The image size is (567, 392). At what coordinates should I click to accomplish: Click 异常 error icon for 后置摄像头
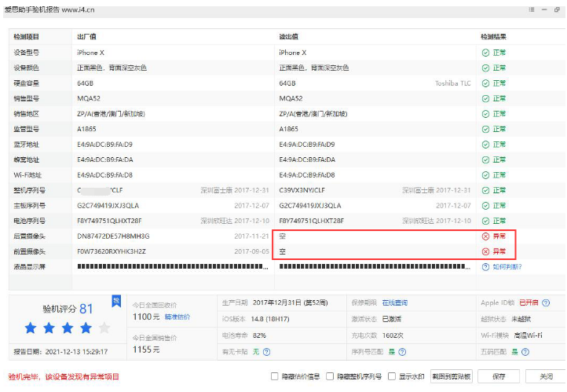485,236
